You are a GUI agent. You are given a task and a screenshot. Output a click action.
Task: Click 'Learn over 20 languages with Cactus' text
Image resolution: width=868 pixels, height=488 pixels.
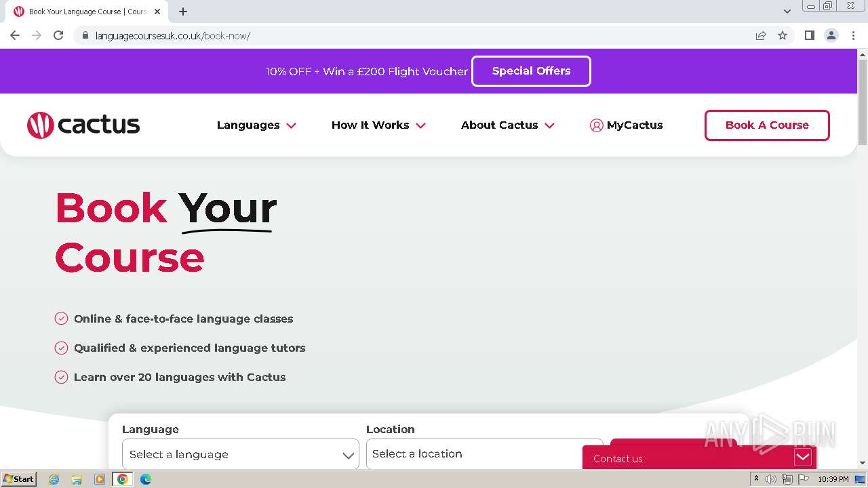[180, 377]
